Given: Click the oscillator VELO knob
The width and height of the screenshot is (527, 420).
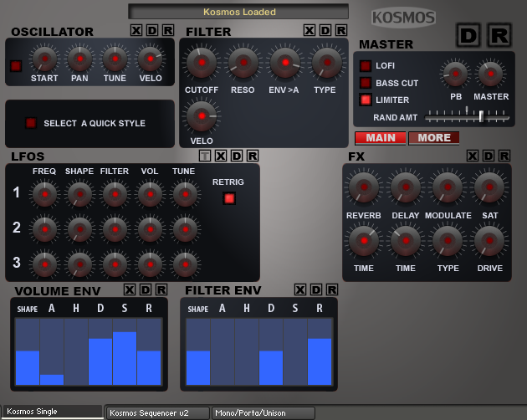Looking at the screenshot, I should coord(151,59).
